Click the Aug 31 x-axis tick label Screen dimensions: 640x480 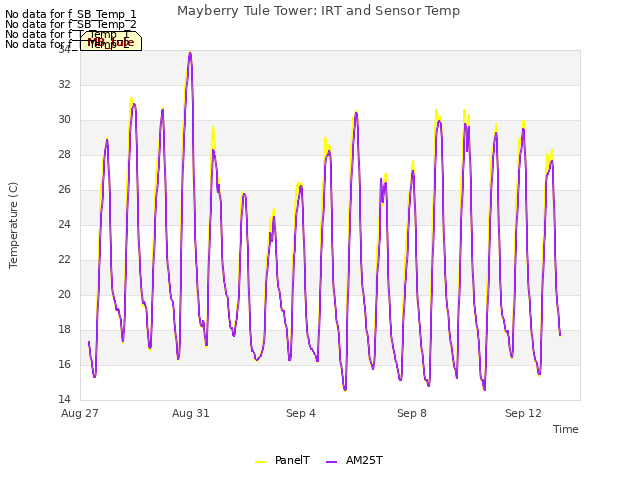(191, 413)
